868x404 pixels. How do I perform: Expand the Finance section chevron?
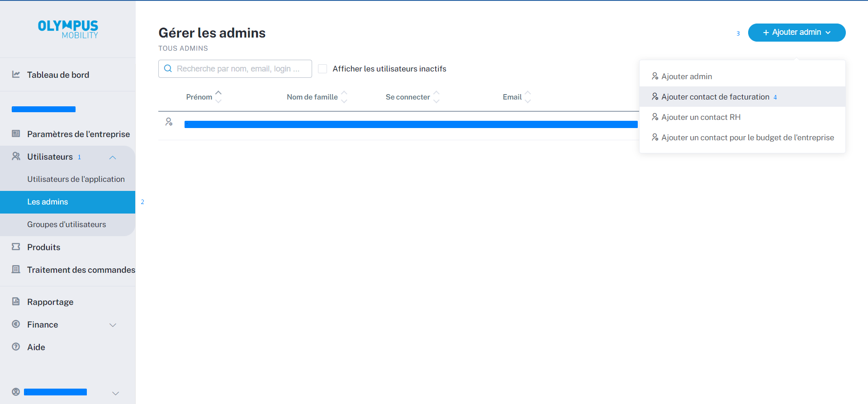tap(113, 325)
